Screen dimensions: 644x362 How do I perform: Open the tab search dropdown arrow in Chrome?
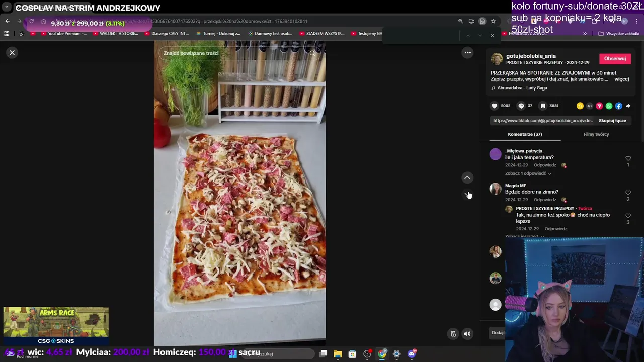click(x=7, y=7)
